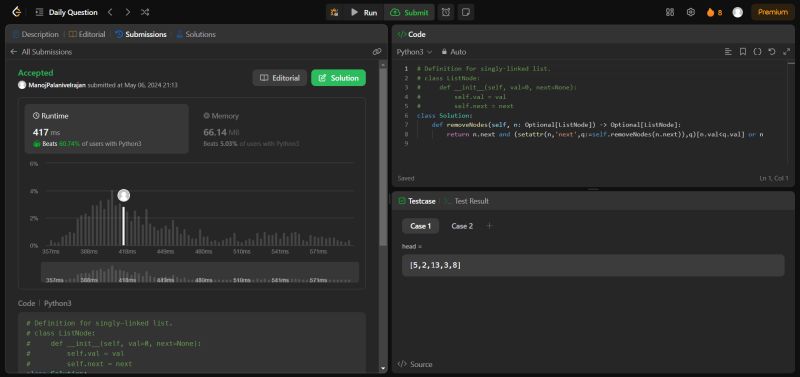Click the bookmark icon in the editor toolbar

click(743, 52)
